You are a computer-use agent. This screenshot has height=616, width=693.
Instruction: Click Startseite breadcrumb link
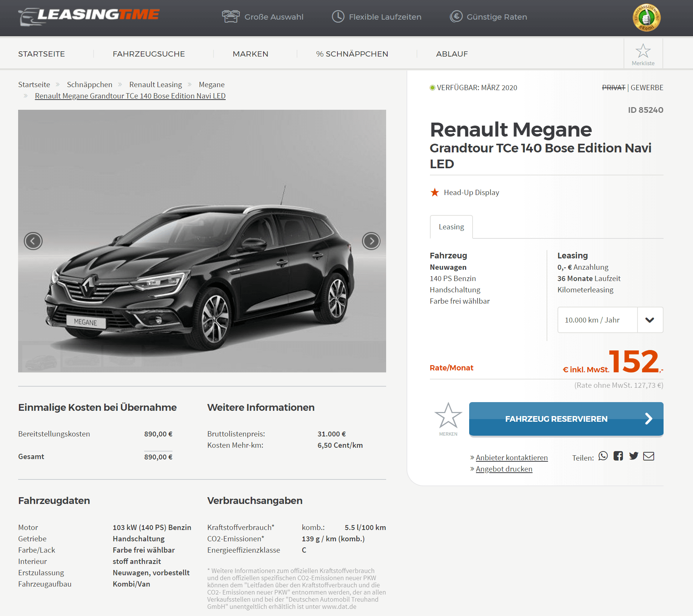coord(34,84)
